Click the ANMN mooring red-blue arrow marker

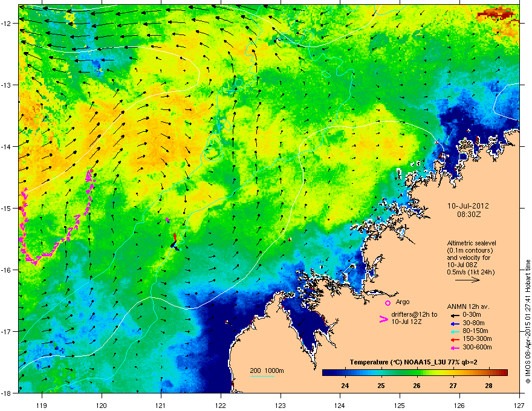(174, 241)
